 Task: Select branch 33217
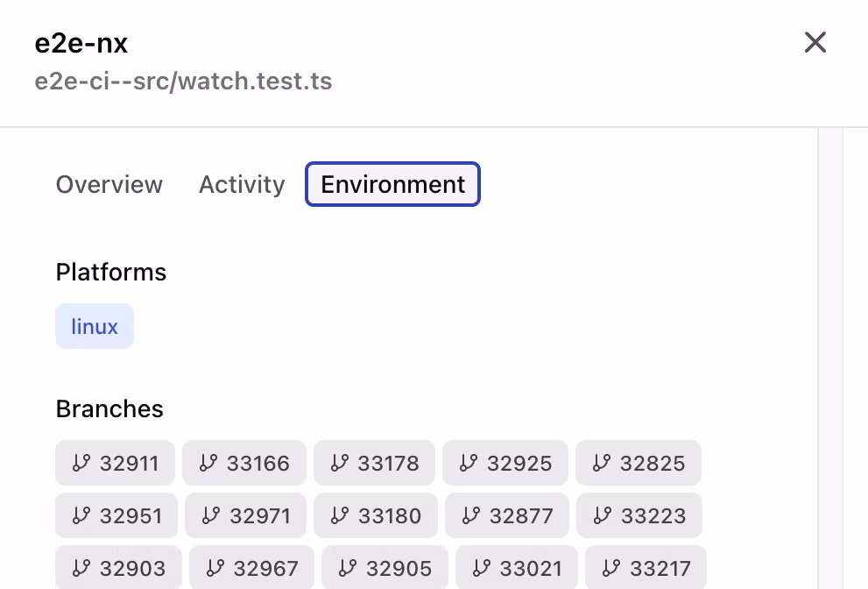[x=646, y=568]
